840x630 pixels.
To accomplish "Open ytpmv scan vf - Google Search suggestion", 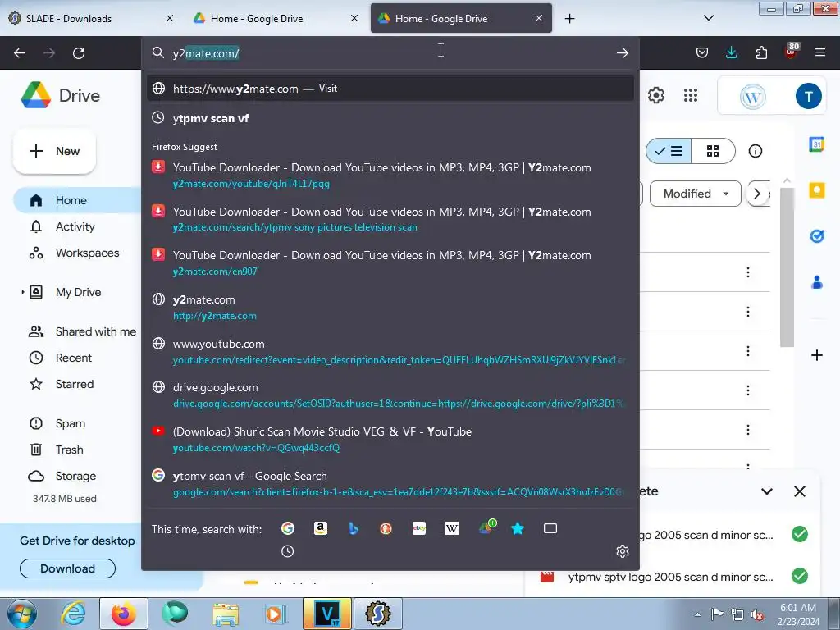I will 390,483.
